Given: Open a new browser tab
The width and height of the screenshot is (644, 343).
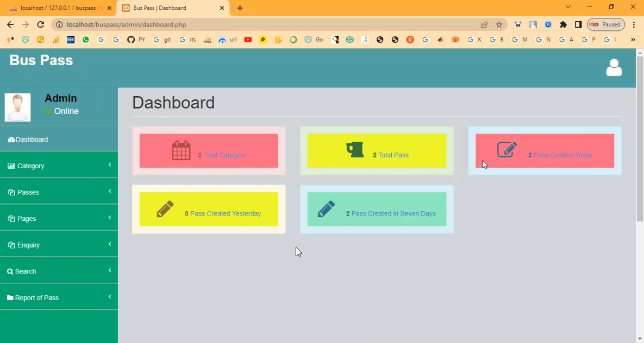Looking at the screenshot, I should tap(240, 8).
